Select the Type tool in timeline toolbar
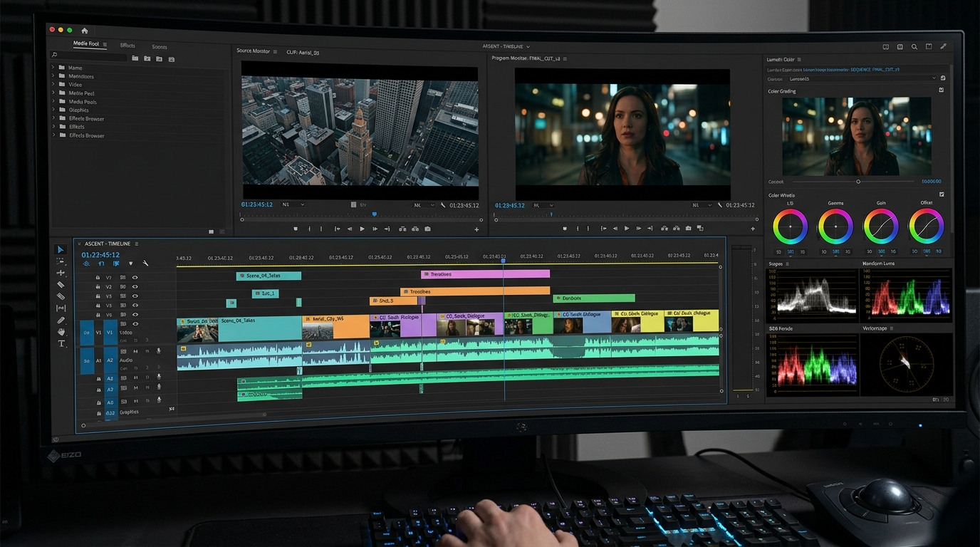 [61, 343]
